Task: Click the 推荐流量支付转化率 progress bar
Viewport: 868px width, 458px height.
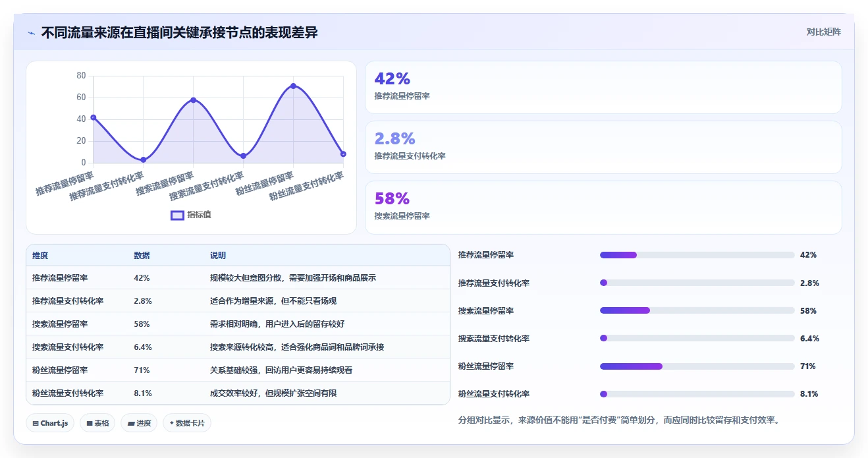Action: coord(697,283)
